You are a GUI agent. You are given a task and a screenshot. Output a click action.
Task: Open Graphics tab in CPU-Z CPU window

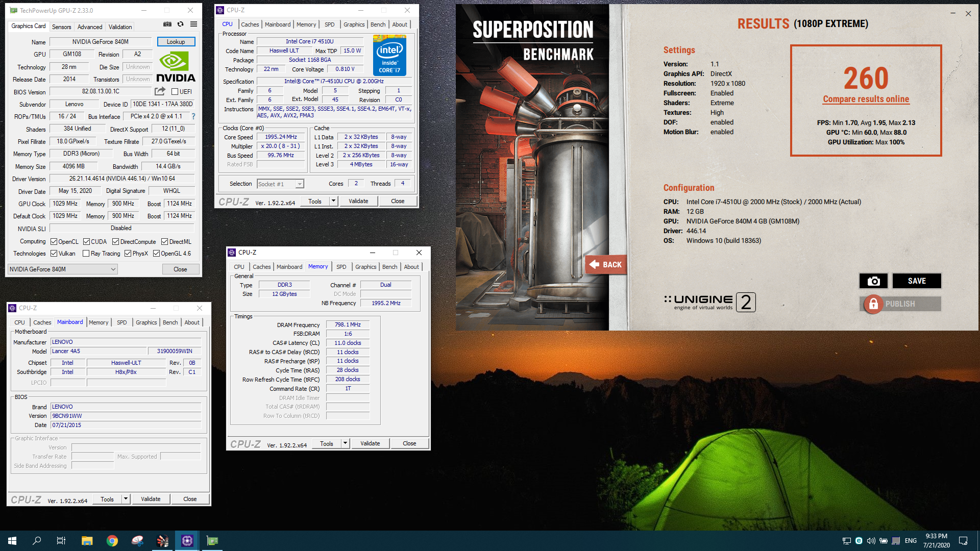(x=354, y=24)
